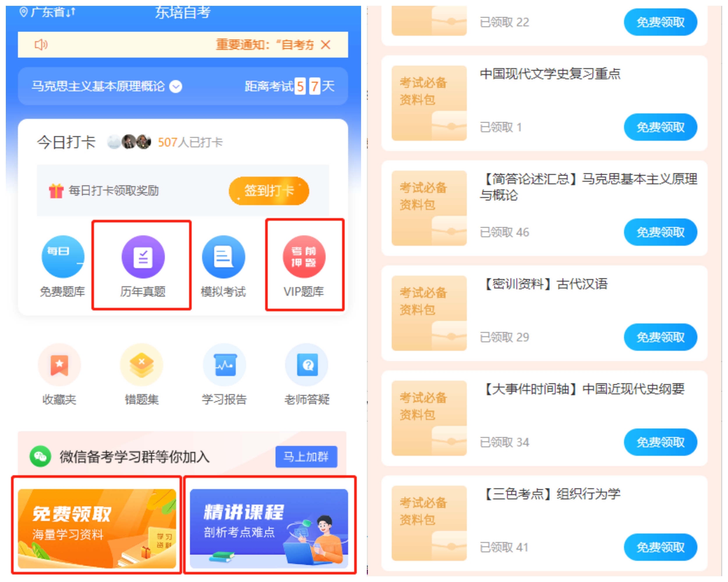Tap the speaker icon in the notice bar

(x=41, y=45)
